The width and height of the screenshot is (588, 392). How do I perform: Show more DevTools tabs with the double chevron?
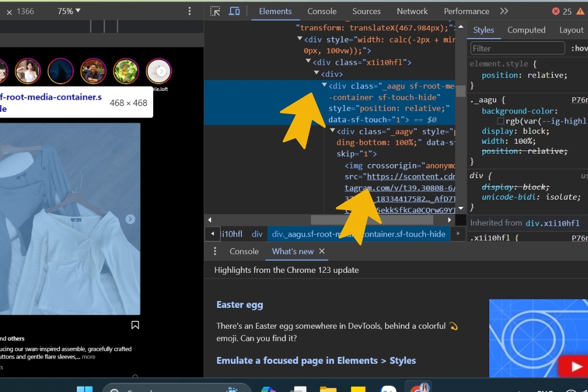point(504,11)
